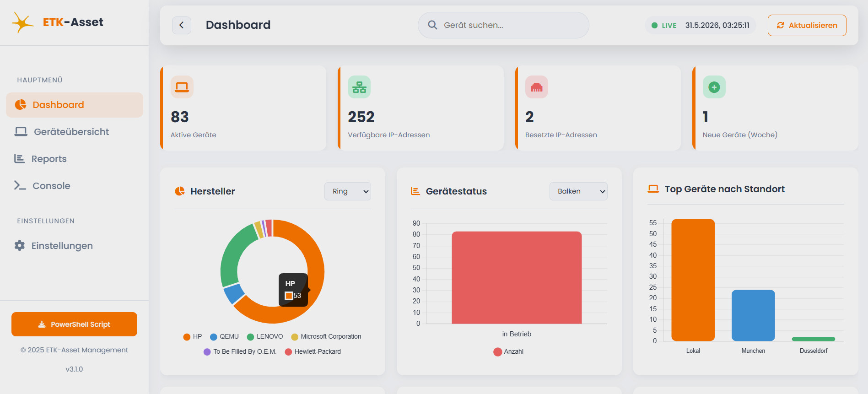Open the Gerätestatus Balken chart type dropdown
This screenshot has width=868, height=394.
pyautogui.click(x=578, y=191)
